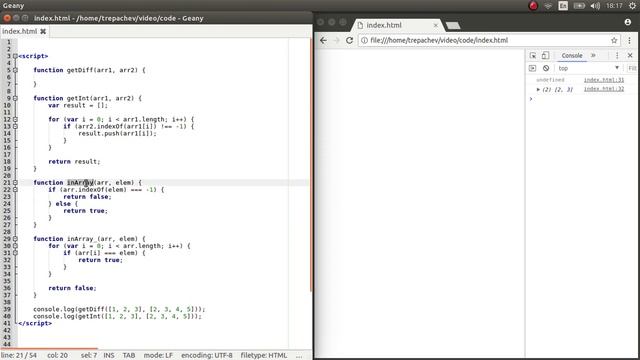The height and width of the screenshot is (360, 640).
Task: Click the browser address bar URL
Action: [x=439, y=40]
